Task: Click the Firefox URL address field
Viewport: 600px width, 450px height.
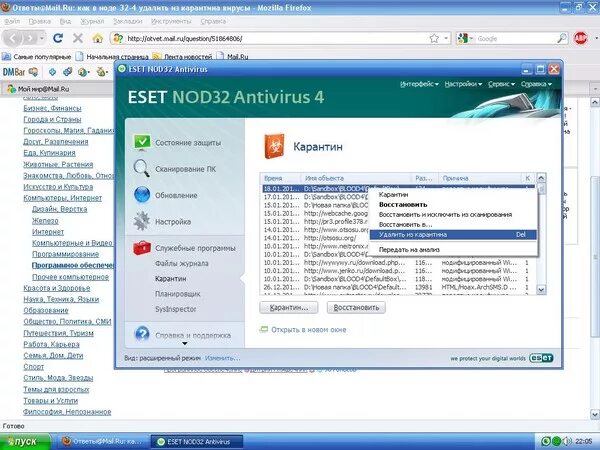Action: 276,38
